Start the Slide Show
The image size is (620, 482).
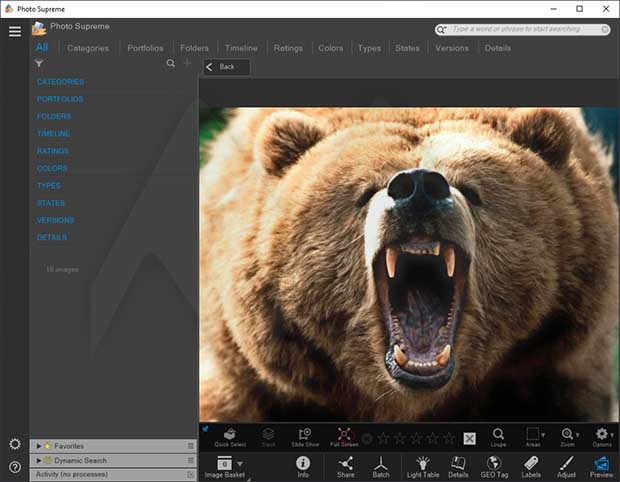[x=305, y=438]
